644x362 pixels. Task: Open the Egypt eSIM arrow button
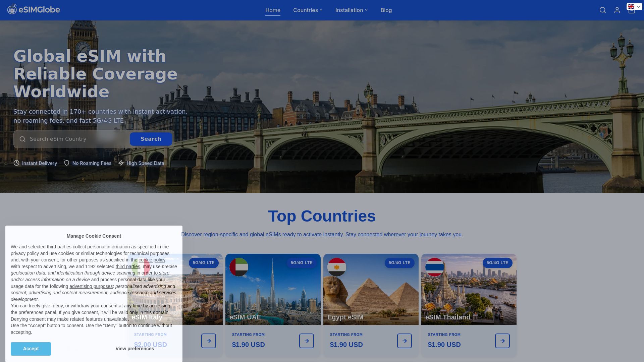(x=405, y=341)
